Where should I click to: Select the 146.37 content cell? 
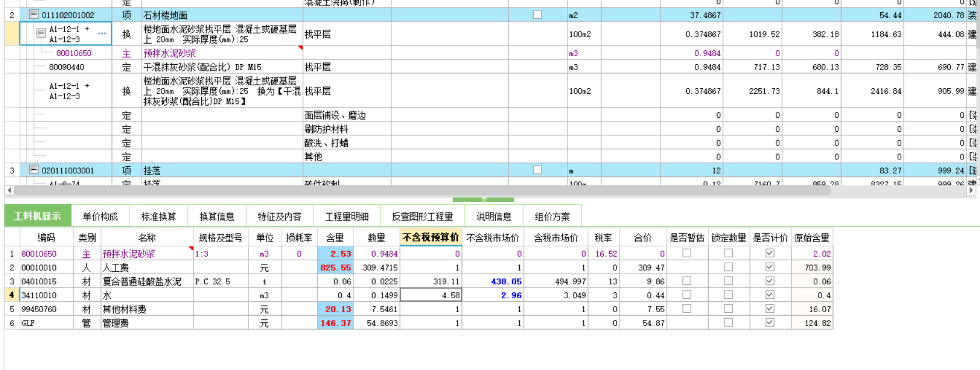pyautogui.click(x=335, y=323)
